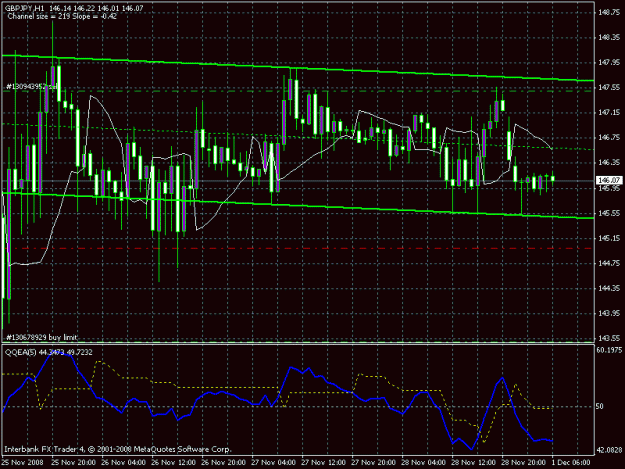Click the 28 Nov 12:00 time label
Screen dimensions: 625x469
(x=473, y=463)
